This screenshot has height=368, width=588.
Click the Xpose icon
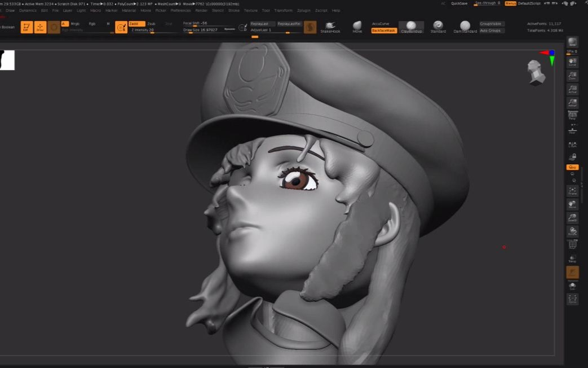pyautogui.click(x=572, y=299)
